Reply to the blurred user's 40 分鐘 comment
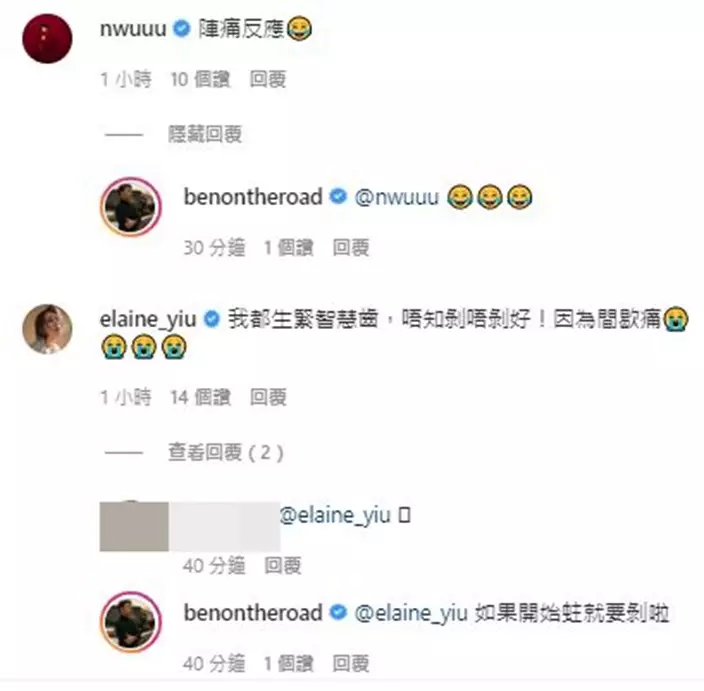 (282, 565)
